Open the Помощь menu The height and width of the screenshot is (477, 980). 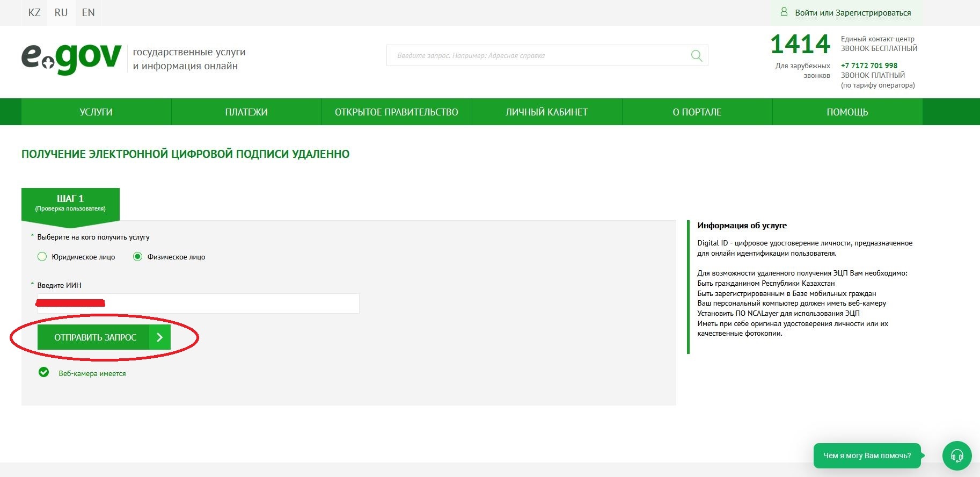[847, 112]
